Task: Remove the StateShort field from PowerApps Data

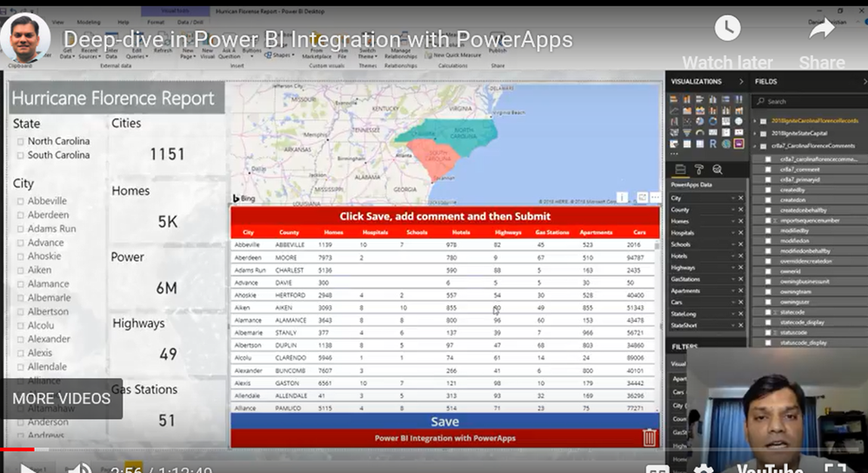Action: coord(741,325)
